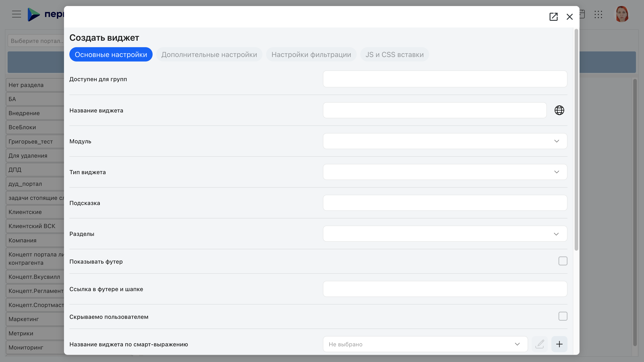Click background page vertical scrollbar

click(635, 212)
